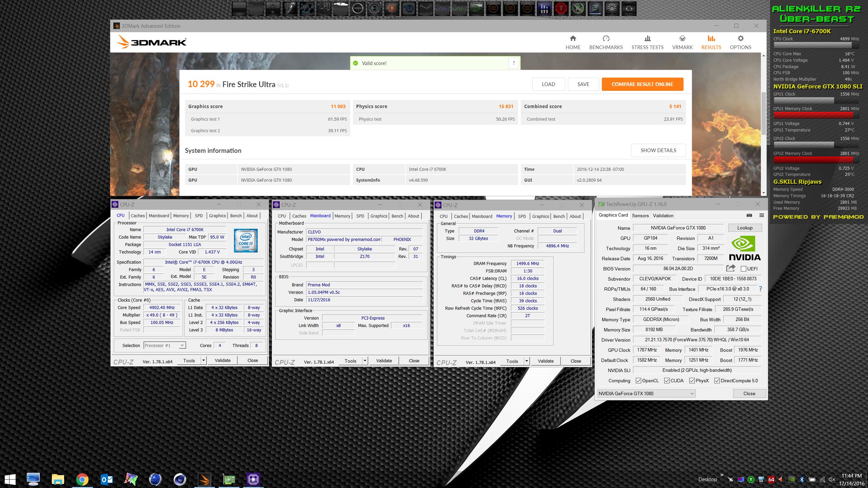Click the GPU-Z BIOS export share icon

point(731,268)
